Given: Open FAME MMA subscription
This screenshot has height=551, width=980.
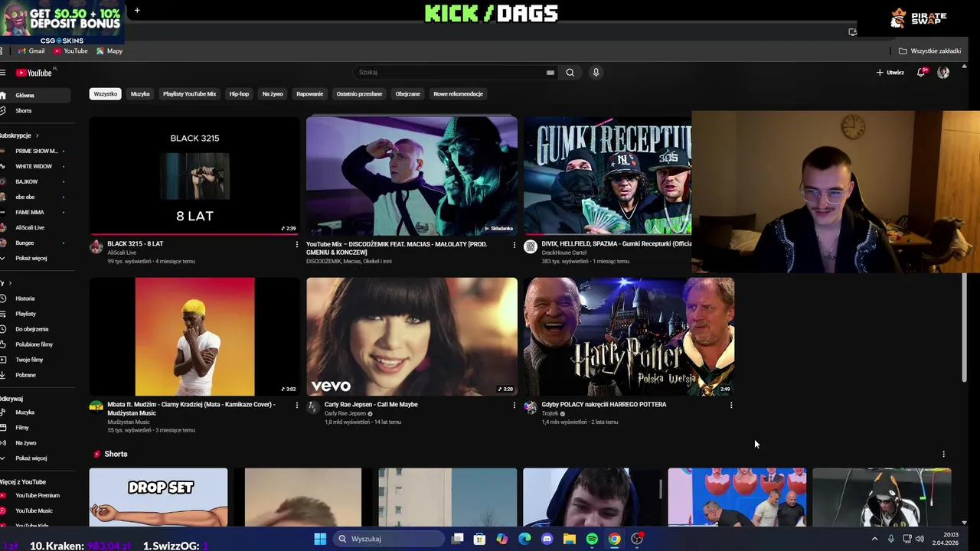Looking at the screenshot, I should [35, 213].
